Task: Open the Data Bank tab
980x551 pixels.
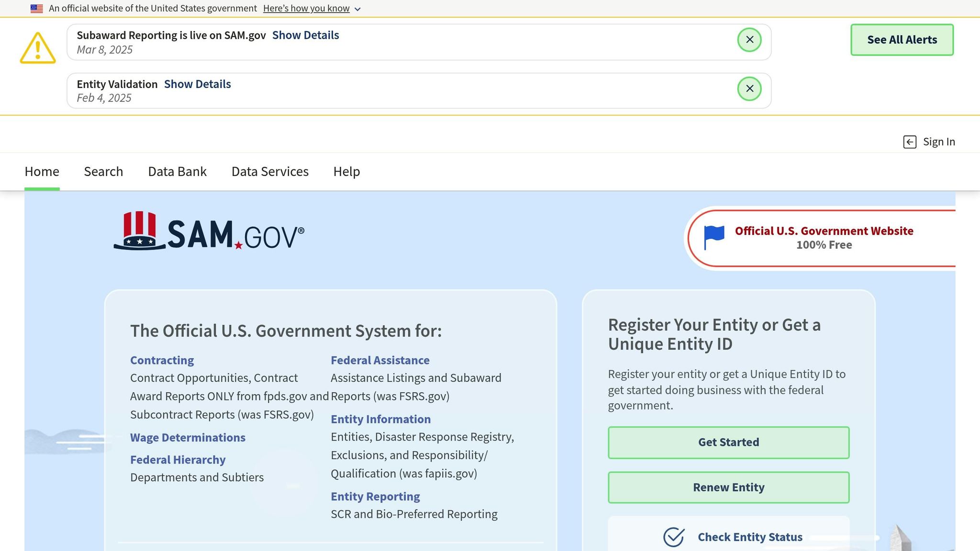Action: point(177,172)
